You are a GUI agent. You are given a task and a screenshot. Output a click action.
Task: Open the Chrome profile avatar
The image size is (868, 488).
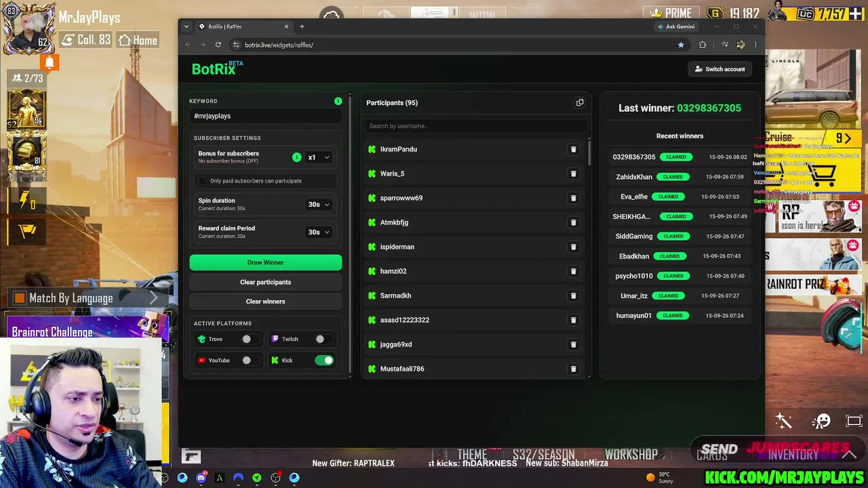tap(741, 45)
